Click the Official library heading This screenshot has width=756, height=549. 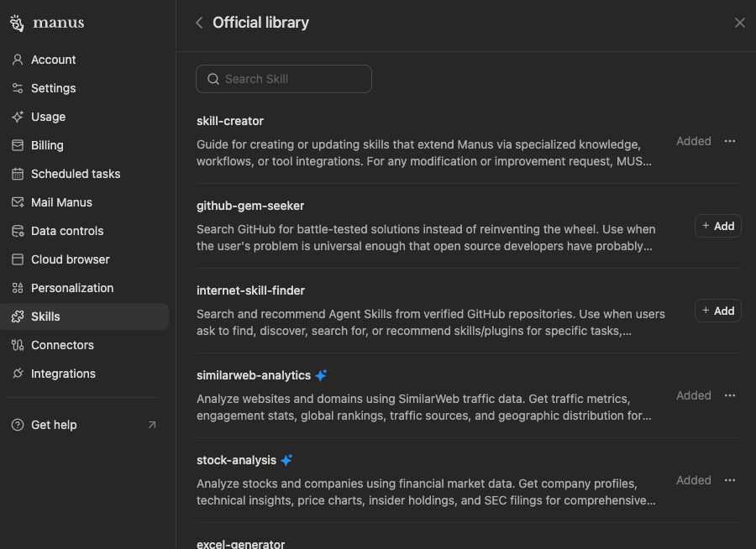pyautogui.click(x=261, y=23)
